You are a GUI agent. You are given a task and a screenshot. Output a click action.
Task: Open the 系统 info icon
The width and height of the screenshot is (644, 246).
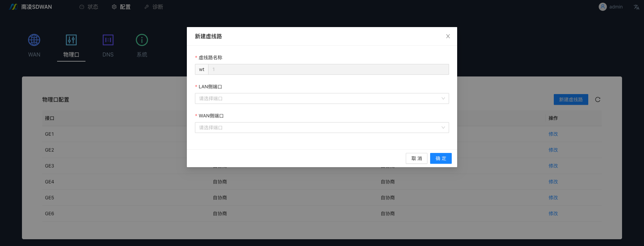pyautogui.click(x=142, y=40)
